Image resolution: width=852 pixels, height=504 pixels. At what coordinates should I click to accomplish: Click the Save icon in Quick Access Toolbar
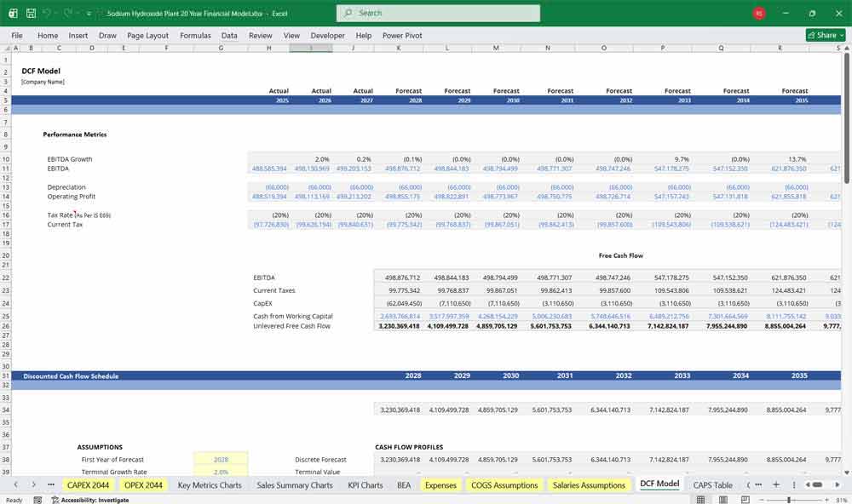point(30,13)
